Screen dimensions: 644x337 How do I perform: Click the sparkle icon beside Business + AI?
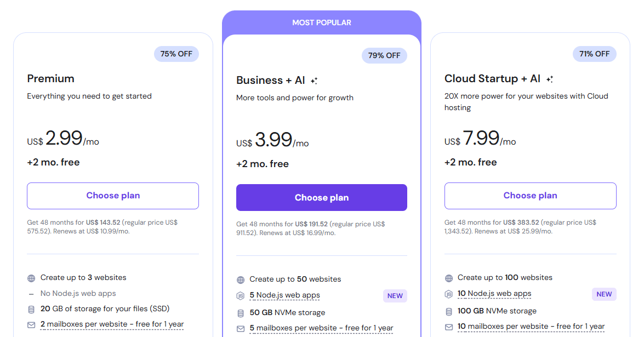(314, 81)
